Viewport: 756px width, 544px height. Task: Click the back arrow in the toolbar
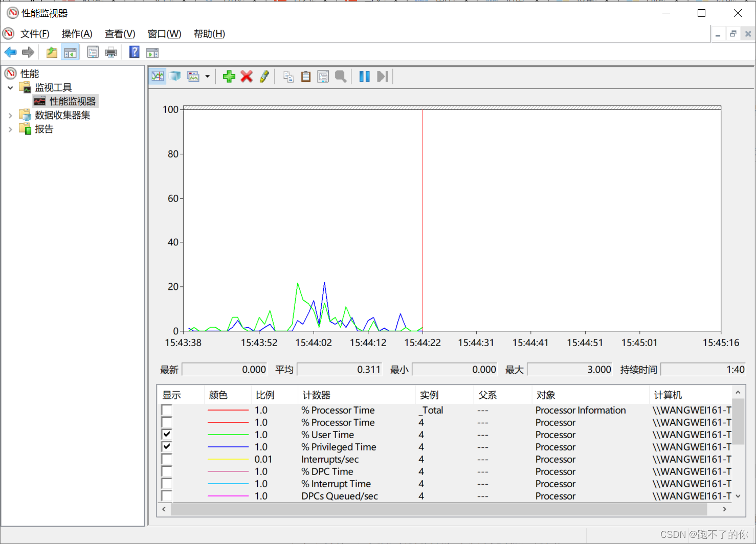[10, 52]
